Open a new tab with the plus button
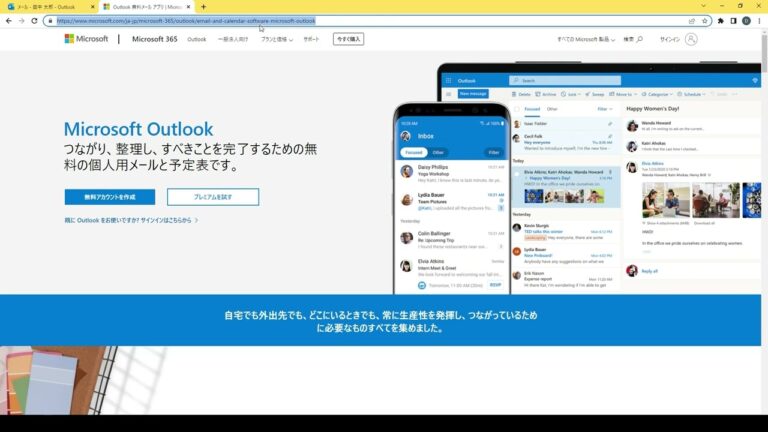 tap(203, 7)
